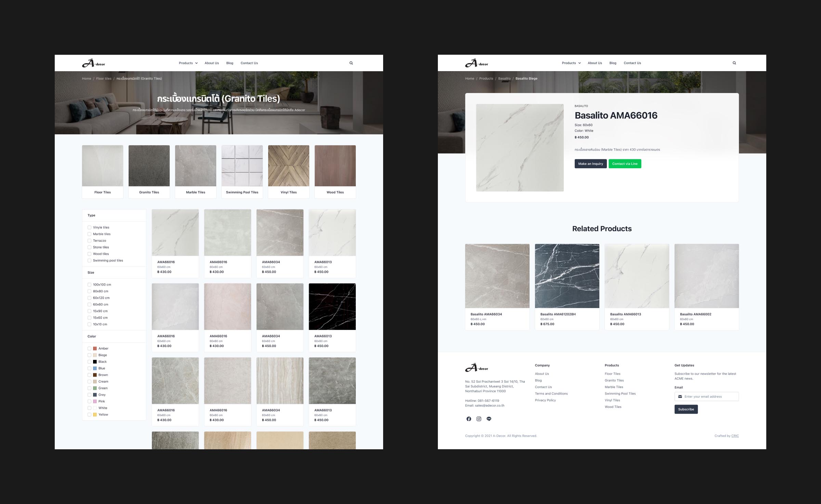Check the Marble tiles type filter
Image resolution: width=821 pixels, height=504 pixels.
(x=89, y=234)
